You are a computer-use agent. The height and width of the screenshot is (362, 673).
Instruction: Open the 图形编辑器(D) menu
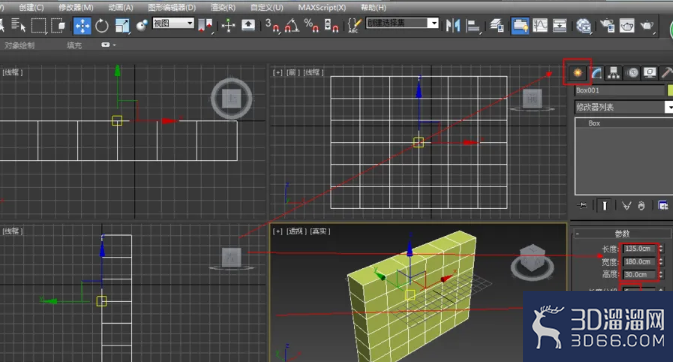pyautogui.click(x=172, y=7)
